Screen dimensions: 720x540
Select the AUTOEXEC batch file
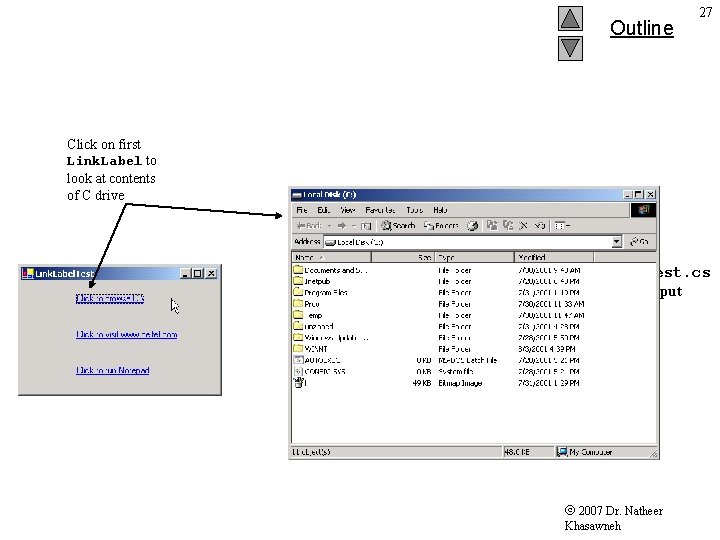coord(317,360)
